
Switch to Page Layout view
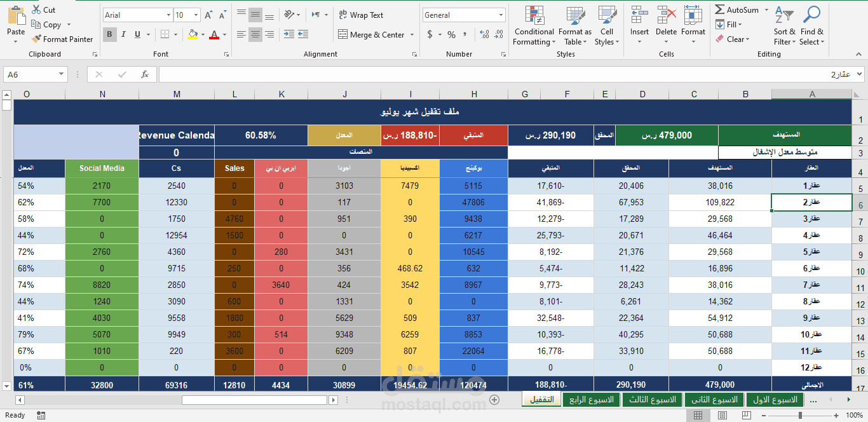[x=723, y=415]
